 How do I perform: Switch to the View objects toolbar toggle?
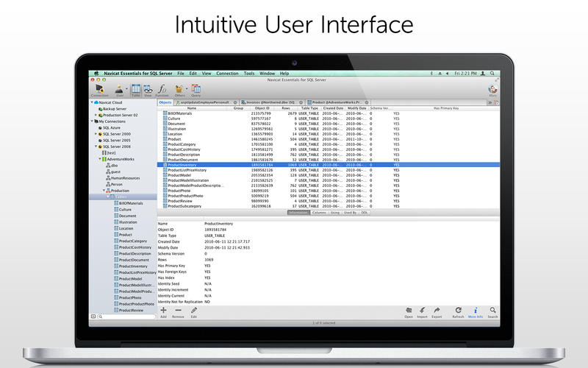point(148,88)
